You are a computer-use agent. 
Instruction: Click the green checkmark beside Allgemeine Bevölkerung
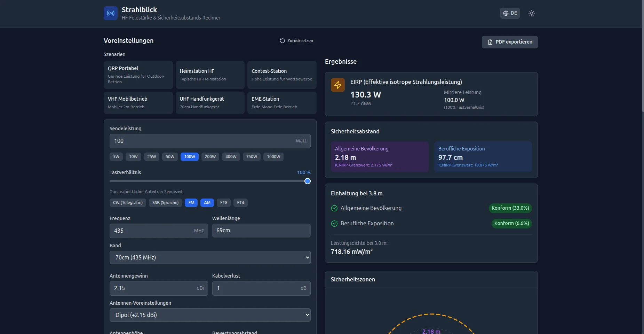(334, 208)
